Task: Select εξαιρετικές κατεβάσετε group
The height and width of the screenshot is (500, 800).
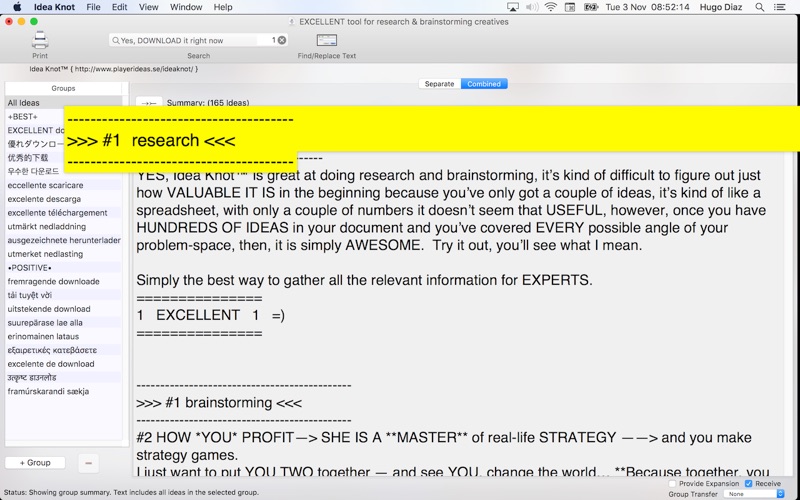Action: click(64, 351)
